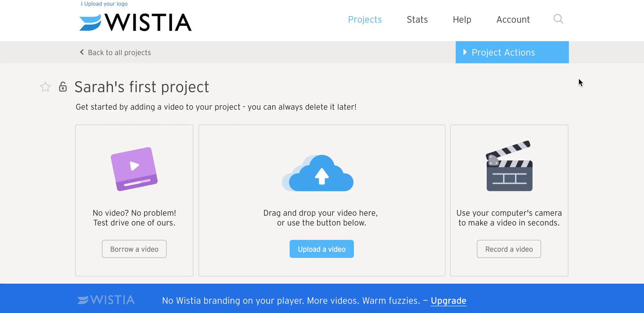Expand the Project Actions dropdown
The width and height of the screenshot is (644, 313).
(x=512, y=52)
